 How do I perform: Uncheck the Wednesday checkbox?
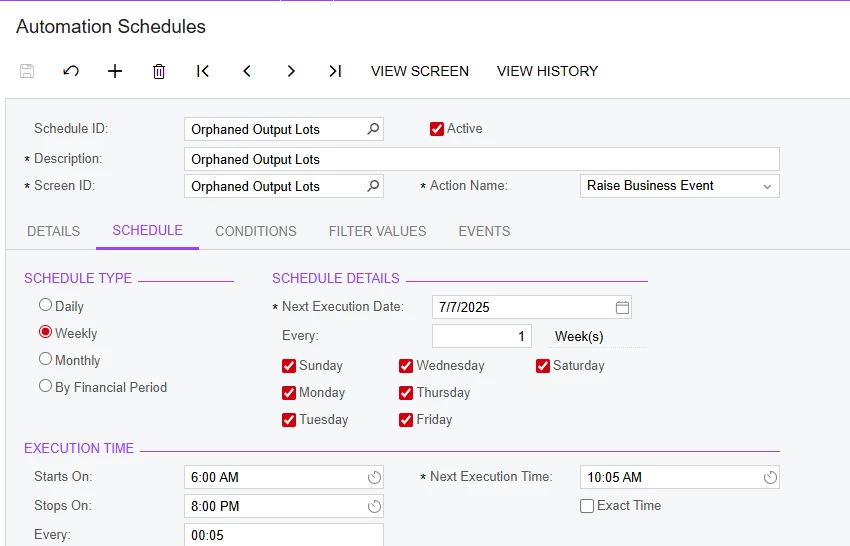click(406, 366)
